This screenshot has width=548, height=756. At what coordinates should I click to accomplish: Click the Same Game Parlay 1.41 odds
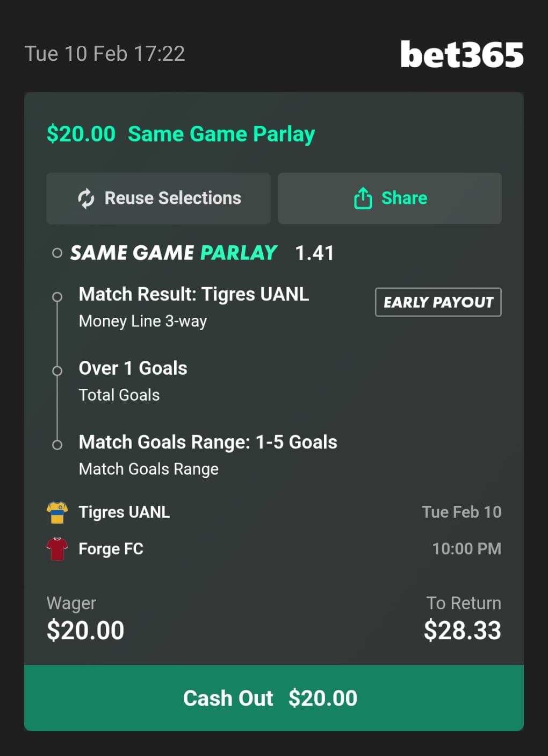coord(314,253)
